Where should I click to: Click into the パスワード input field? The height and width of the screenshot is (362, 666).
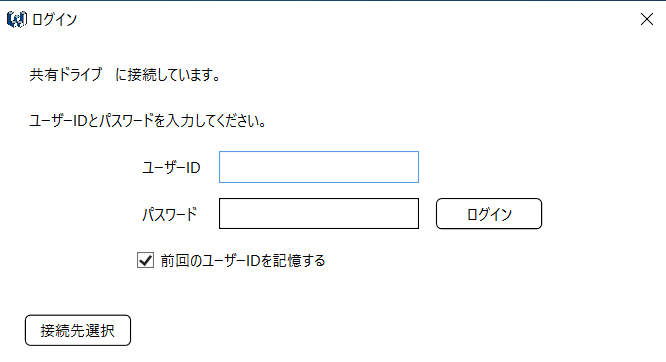click(x=319, y=213)
